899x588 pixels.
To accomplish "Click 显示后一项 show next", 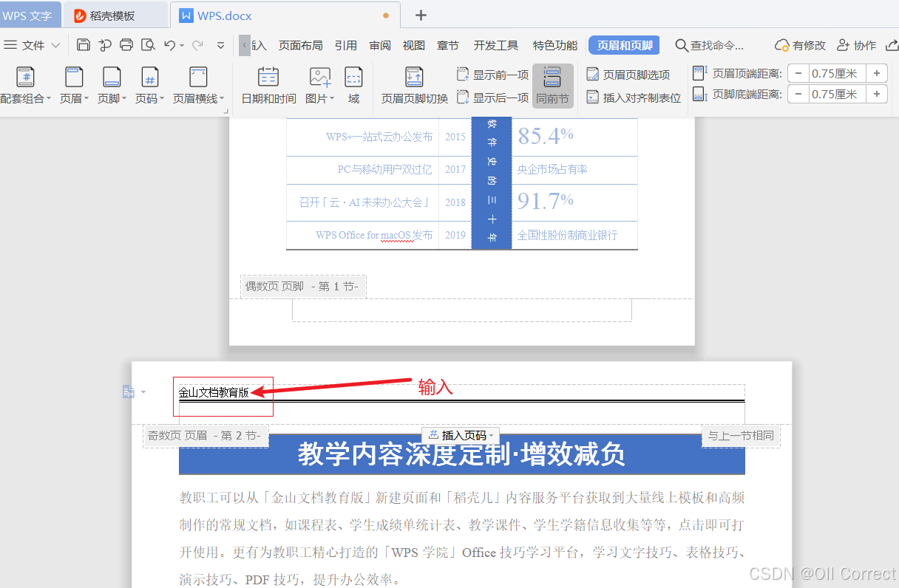I will coord(493,98).
